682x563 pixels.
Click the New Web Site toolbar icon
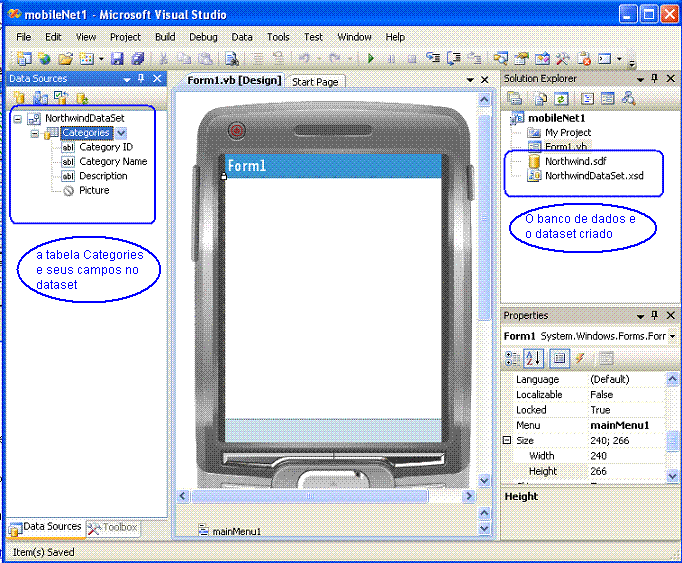coord(44,58)
